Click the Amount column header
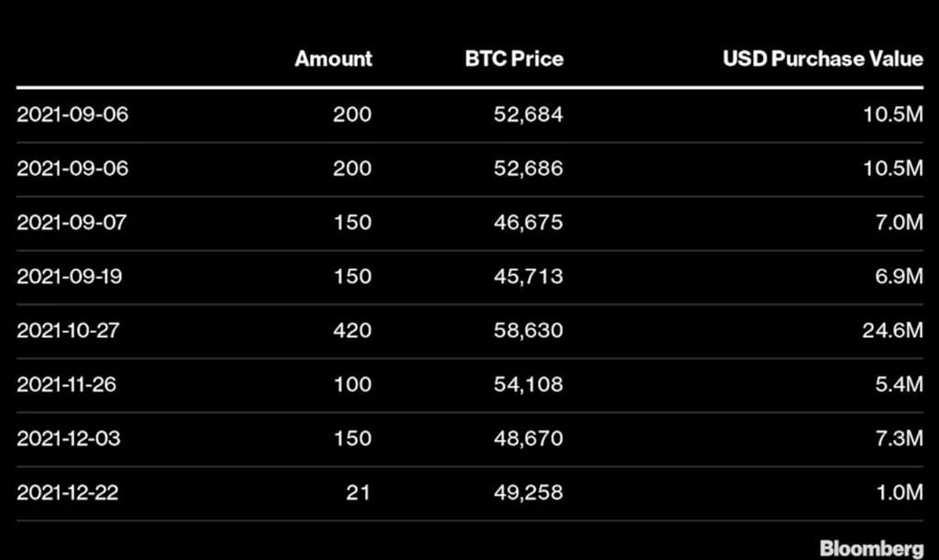The height and width of the screenshot is (560, 939). point(333,59)
